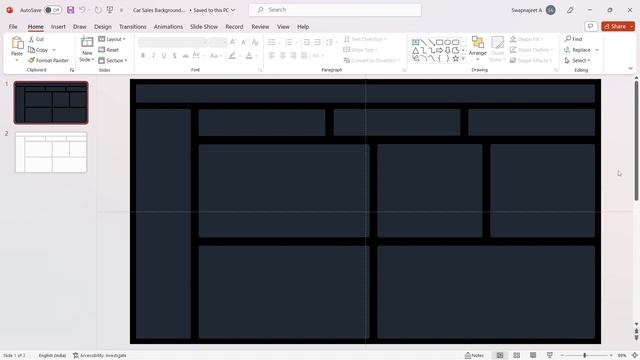Expand the Share button dropdown arrow
This screenshot has height=360, width=640.
click(x=632, y=27)
